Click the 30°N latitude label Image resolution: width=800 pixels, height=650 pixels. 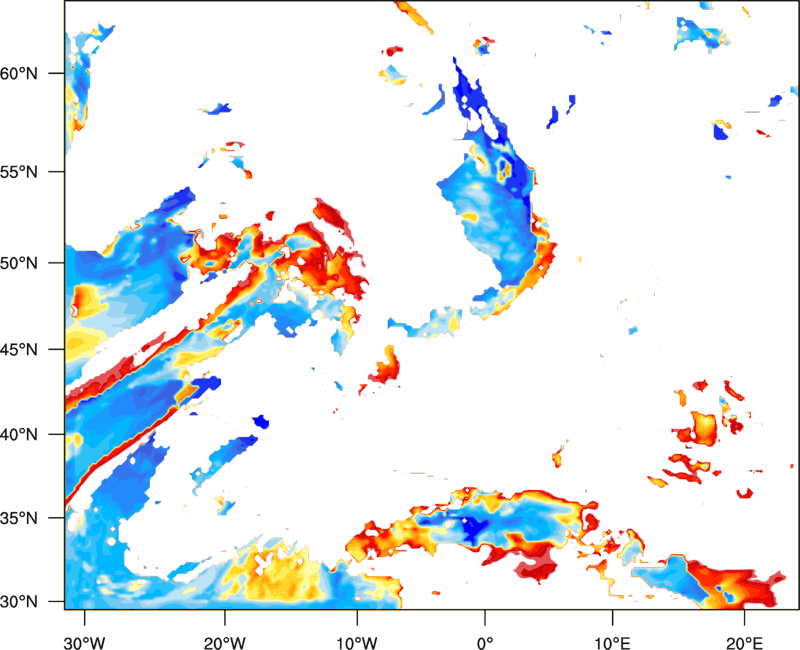click(19, 602)
